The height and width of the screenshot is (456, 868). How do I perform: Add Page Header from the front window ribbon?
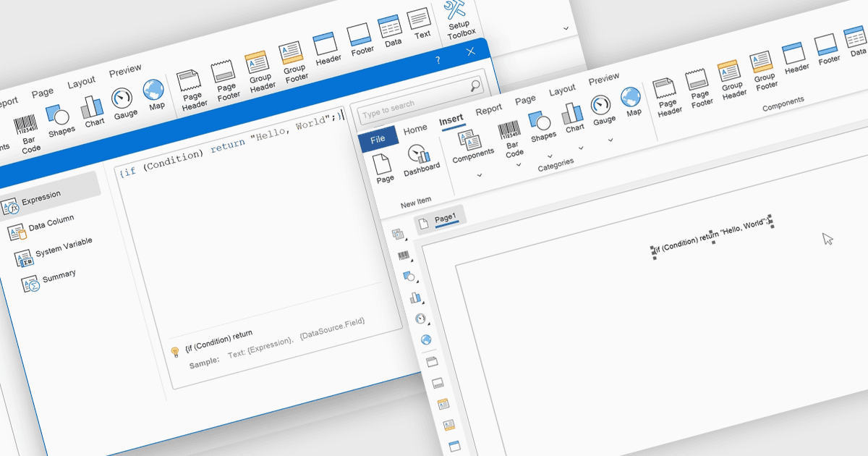point(668,98)
